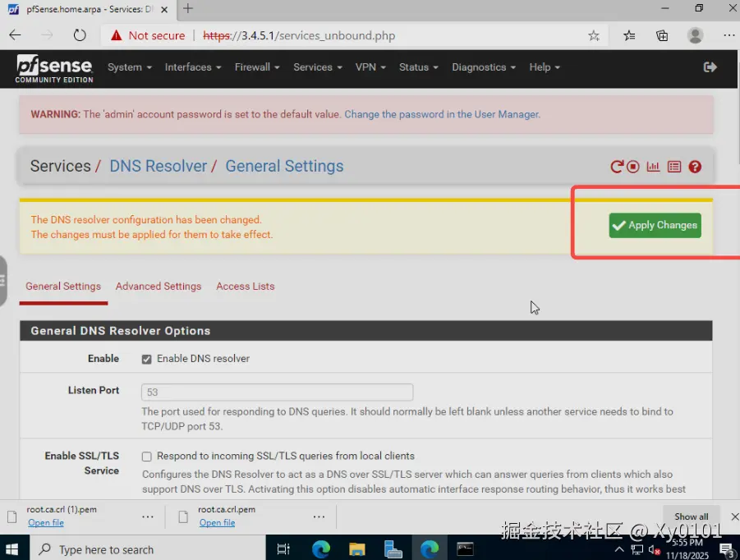This screenshot has height=560, width=740.
Task: Open browser Collections icon
Action: pos(662,36)
